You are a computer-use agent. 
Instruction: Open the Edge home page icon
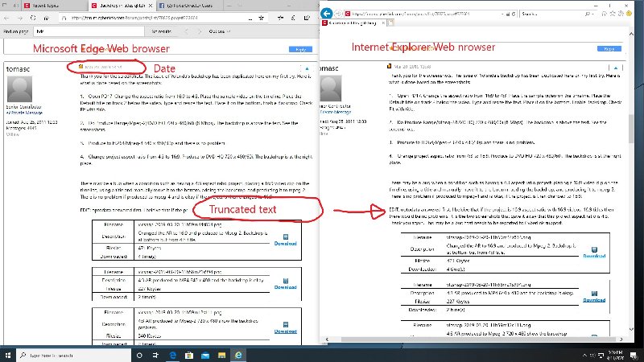coord(47,18)
